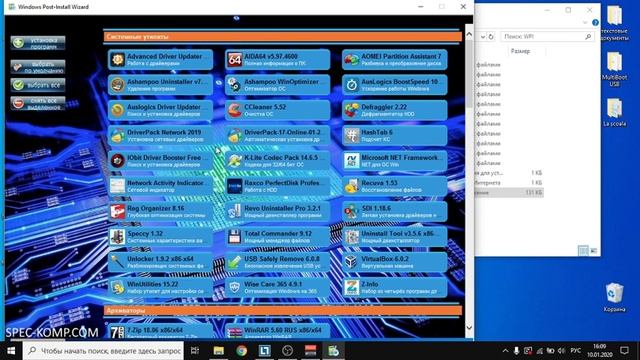Select the La scoala desktop folder

pyautogui.click(x=614, y=113)
